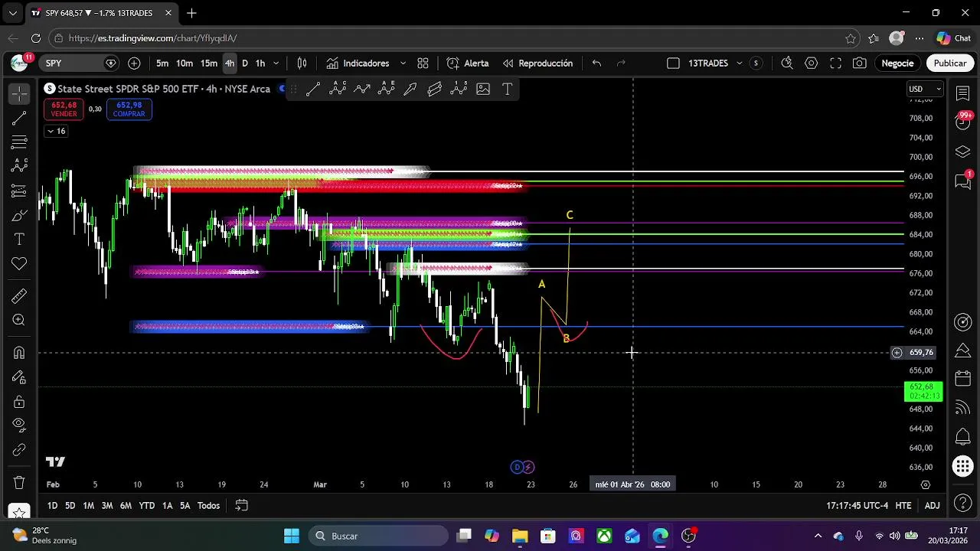Click the 652,98 COMPRAR buy button
980x551 pixels.
129,109
